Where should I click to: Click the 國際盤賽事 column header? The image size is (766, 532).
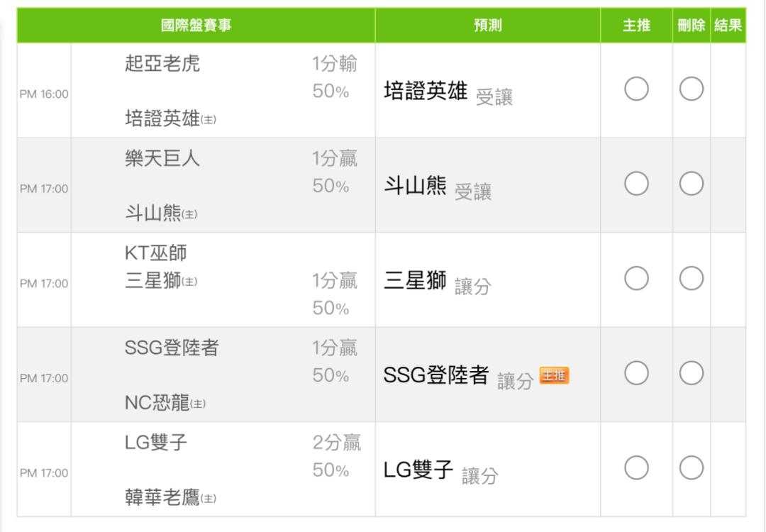196,26
